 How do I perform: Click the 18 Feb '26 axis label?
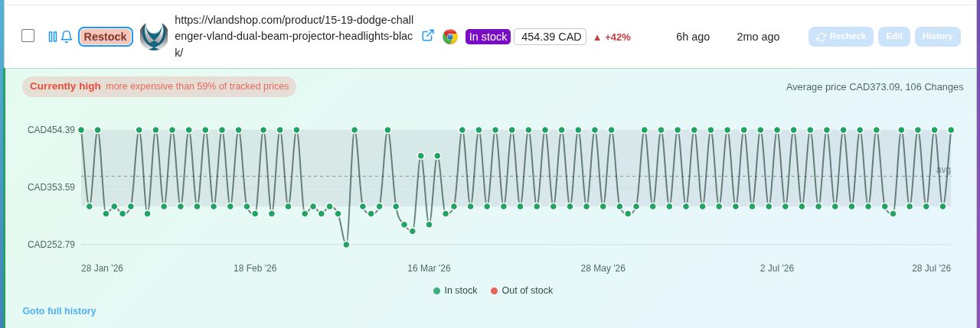point(255,268)
